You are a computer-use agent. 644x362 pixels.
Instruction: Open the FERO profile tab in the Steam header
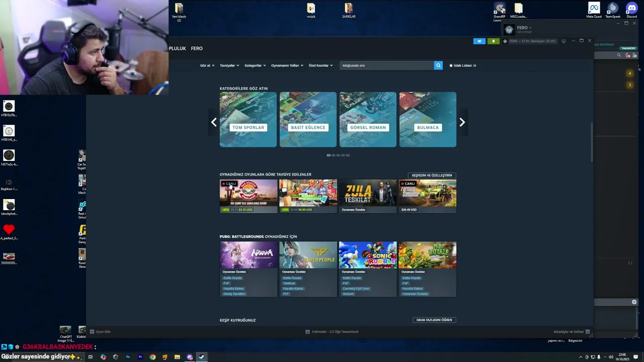coord(197,48)
